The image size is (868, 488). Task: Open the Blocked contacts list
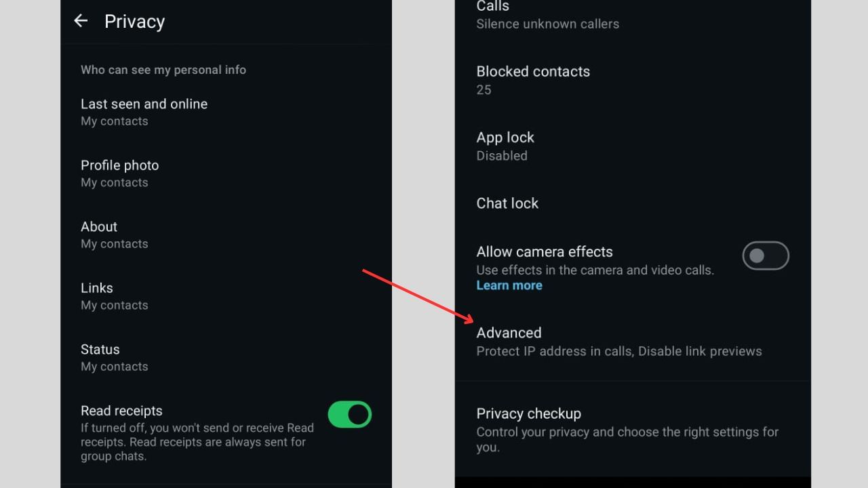click(x=533, y=80)
